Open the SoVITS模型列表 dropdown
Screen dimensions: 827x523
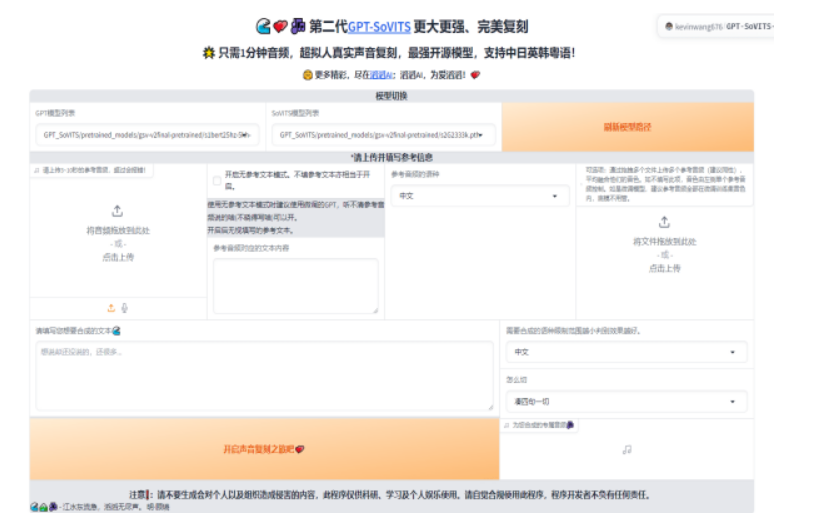[x=383, y=134]
